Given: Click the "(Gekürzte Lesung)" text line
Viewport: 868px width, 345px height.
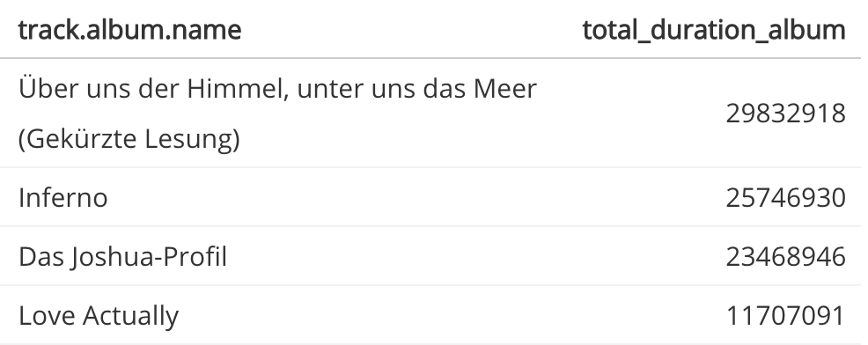Looking at the screenshot, I should [x=129, y=139].
